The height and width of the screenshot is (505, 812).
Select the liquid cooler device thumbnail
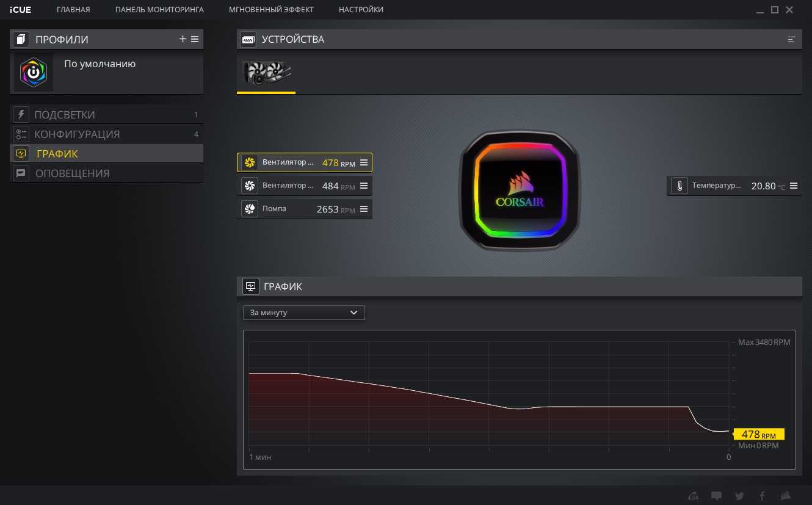click(x=266, y=73)
